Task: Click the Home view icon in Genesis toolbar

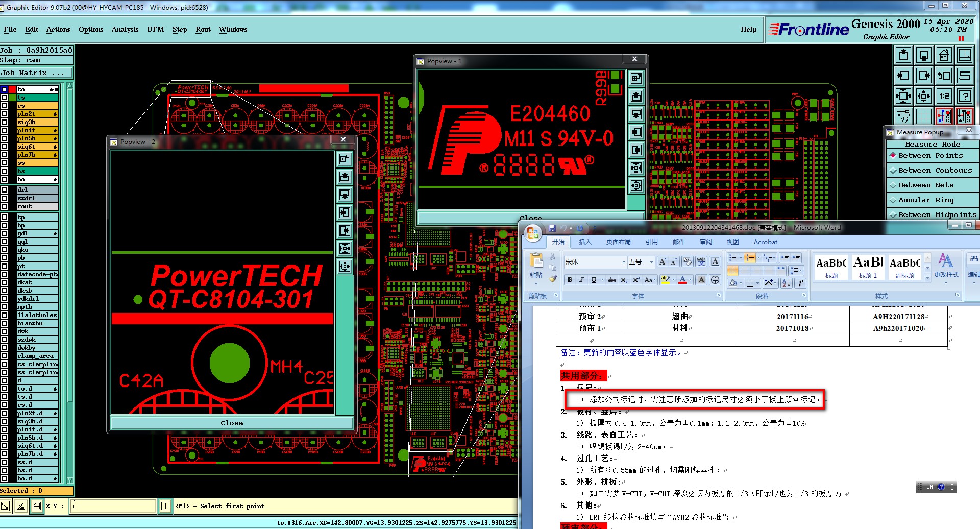Action: click(944, 55)
